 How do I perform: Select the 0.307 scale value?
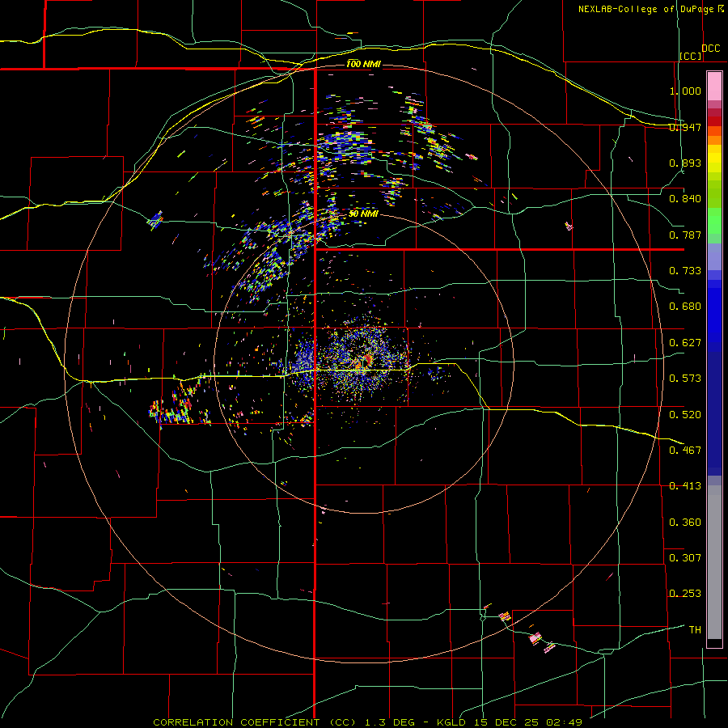(685, 558)
